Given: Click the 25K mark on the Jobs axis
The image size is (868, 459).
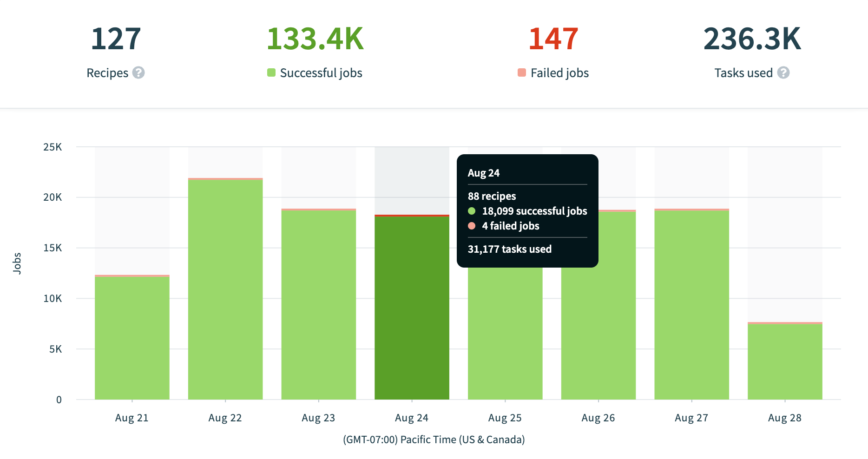Looking at the screenshot, I should point(53,147).
